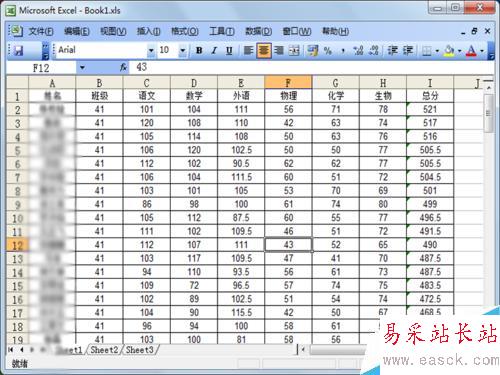Toggle center alignment button
The width and height of the screenshot is (500, 375).
click(264, 51)
